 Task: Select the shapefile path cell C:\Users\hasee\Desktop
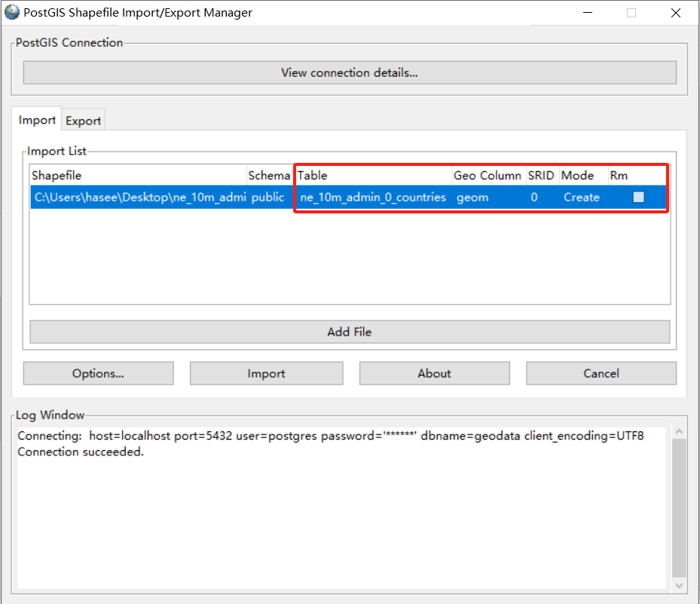pos(139,197)
